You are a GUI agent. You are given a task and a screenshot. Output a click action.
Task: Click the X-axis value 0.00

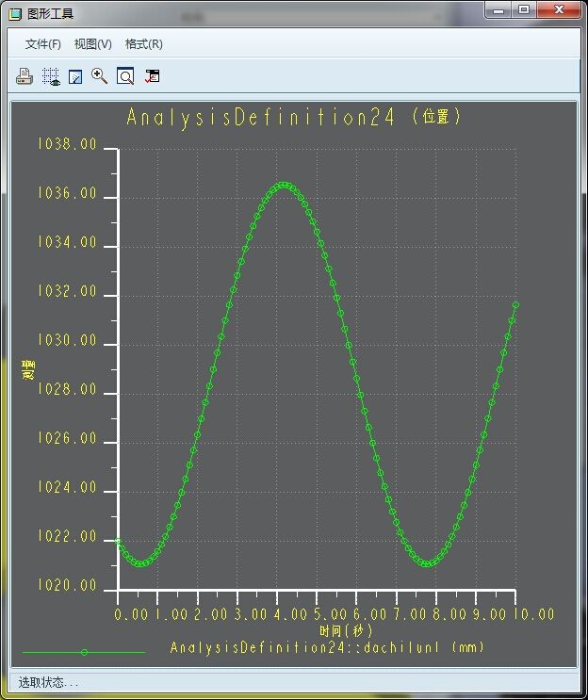point(131,614)
